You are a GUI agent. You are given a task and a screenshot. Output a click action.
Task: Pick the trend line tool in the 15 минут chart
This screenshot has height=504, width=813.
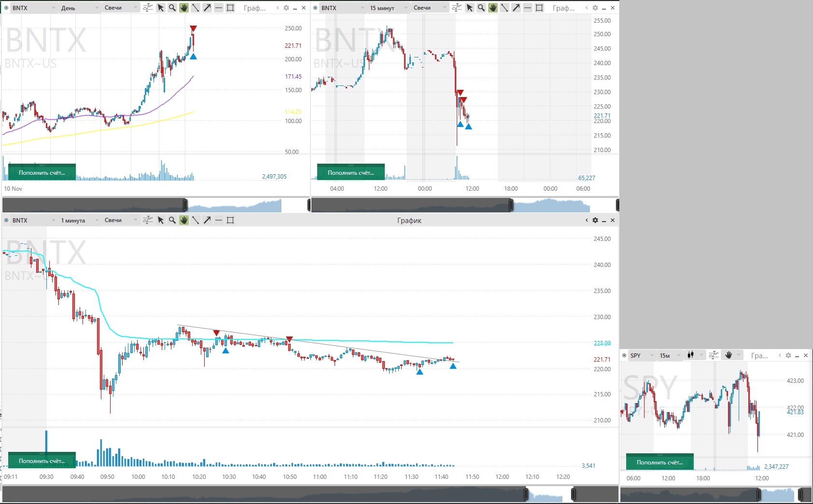tap(505, 8)
